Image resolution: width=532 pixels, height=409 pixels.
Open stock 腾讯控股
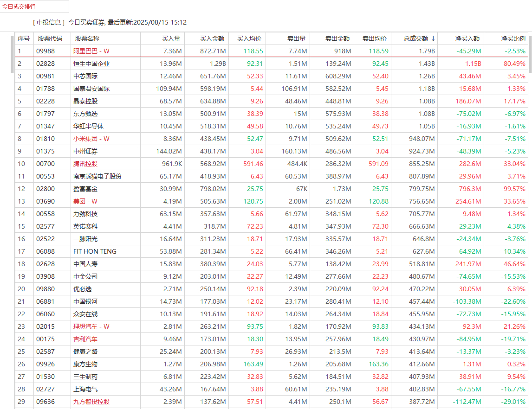[85, 164]
